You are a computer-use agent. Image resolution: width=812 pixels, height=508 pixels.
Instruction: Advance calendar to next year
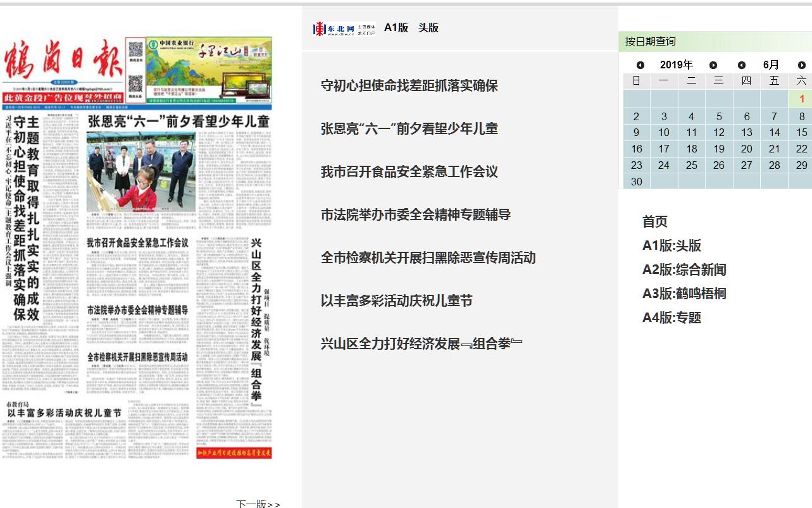713,65
